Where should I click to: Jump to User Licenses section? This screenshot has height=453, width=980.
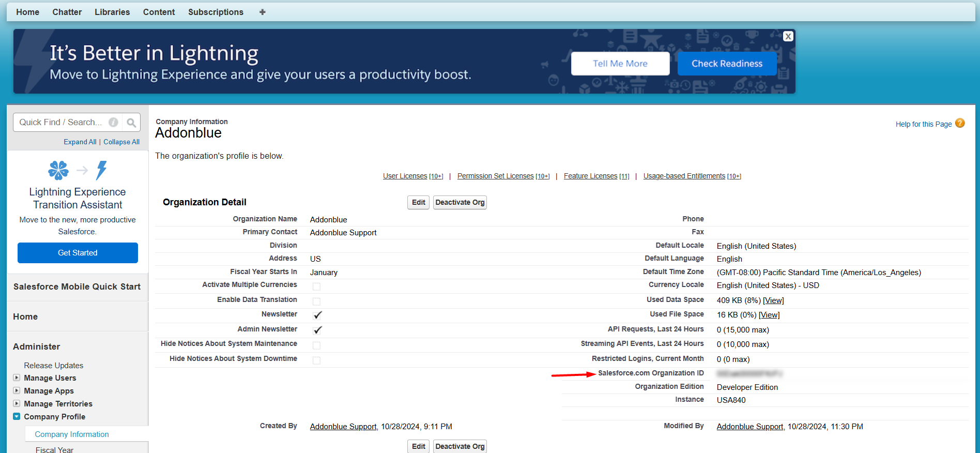(x=405, y=176)
